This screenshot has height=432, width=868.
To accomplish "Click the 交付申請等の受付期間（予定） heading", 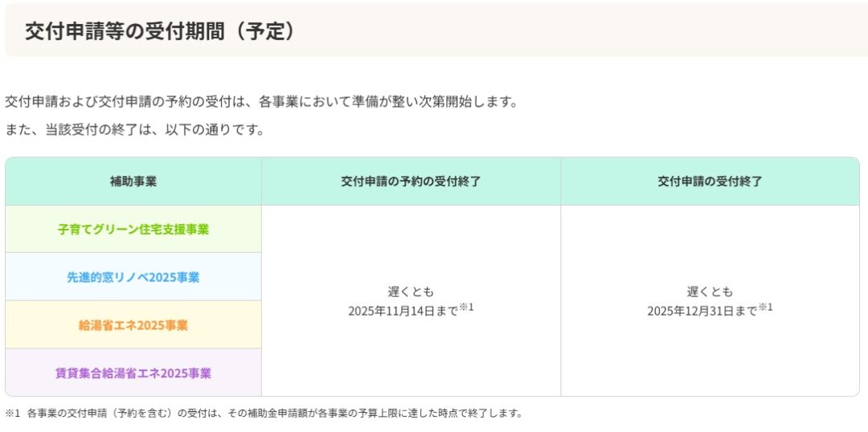I will click(159, 32).
